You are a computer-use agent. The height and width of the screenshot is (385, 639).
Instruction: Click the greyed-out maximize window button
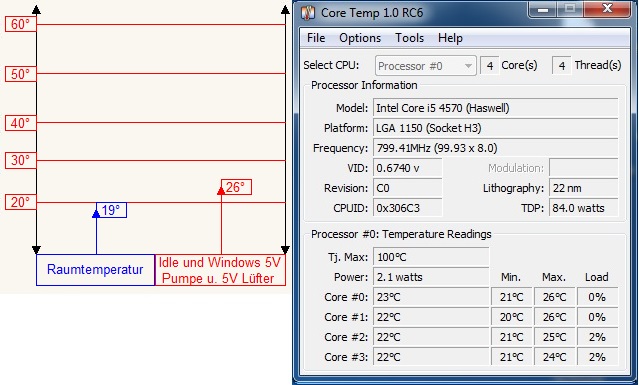(x=570, y=9)
